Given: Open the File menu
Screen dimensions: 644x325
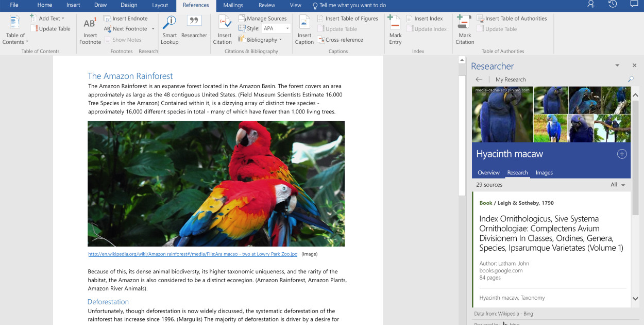Looking at the screenshot, I should pos(14,5).
